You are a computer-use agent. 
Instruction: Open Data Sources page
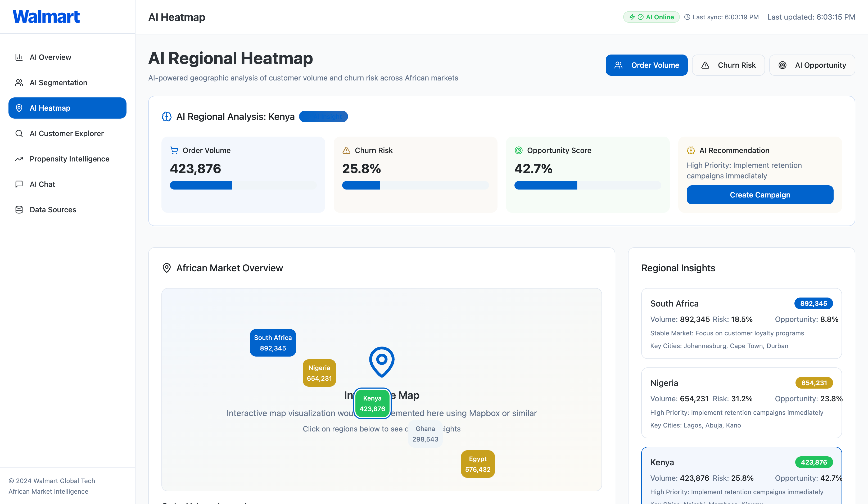coord(67,210)
